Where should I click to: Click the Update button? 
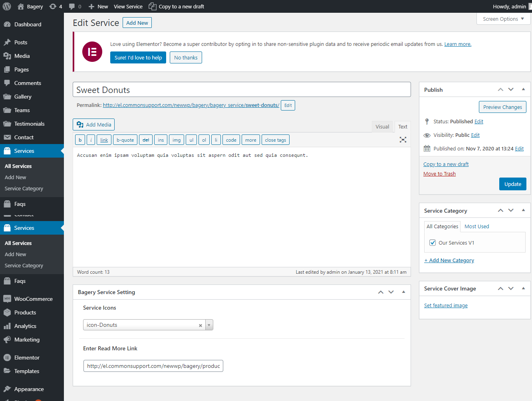pos(512,184)
